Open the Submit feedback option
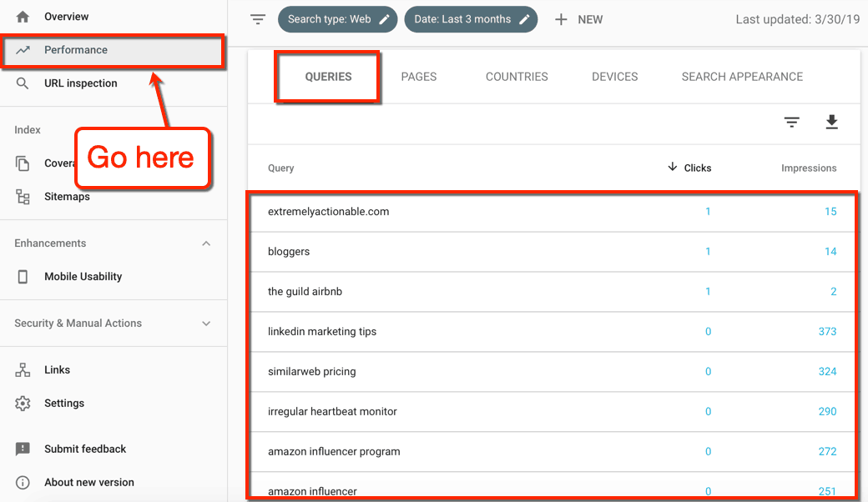 coord(83,449)
